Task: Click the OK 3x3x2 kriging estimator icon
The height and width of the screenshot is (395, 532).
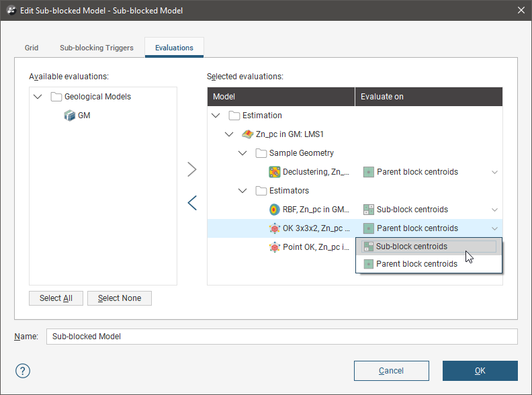Action: click(274, 228)
